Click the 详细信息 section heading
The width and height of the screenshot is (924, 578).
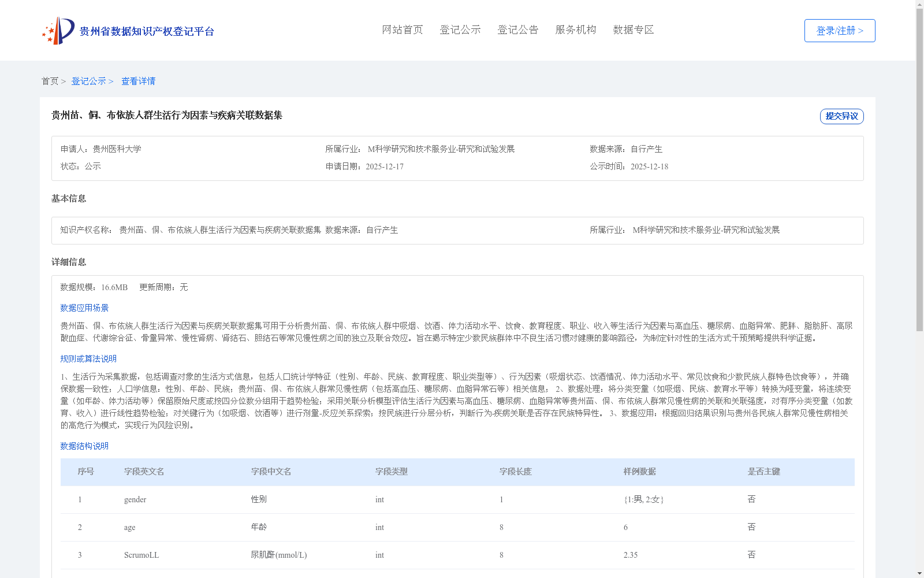(69, 262)
